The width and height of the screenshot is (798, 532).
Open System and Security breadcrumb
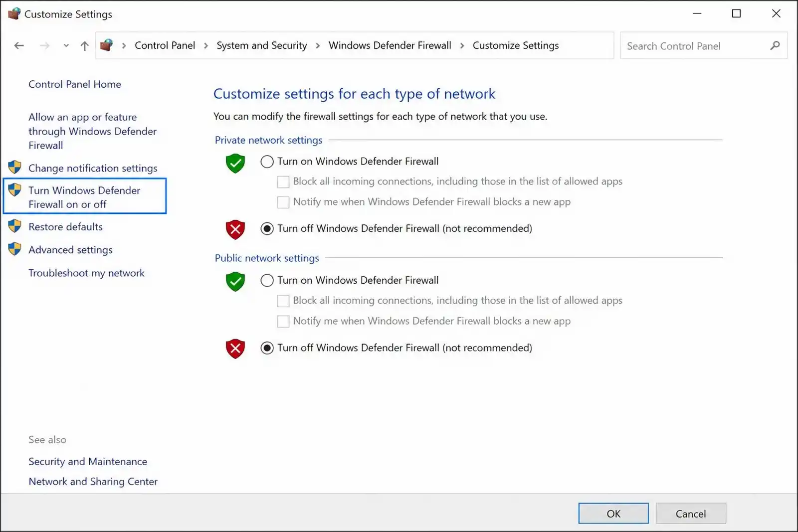coord(261,45)
